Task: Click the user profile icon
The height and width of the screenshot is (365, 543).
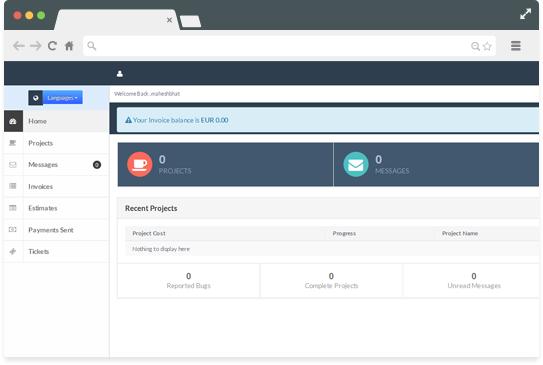Action: (120, 74)
